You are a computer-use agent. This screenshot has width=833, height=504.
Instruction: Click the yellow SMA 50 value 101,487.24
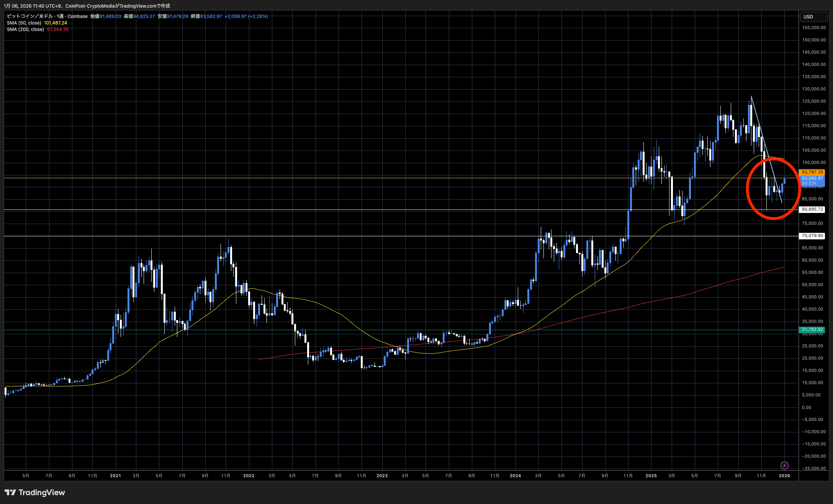tap(56, 23)
